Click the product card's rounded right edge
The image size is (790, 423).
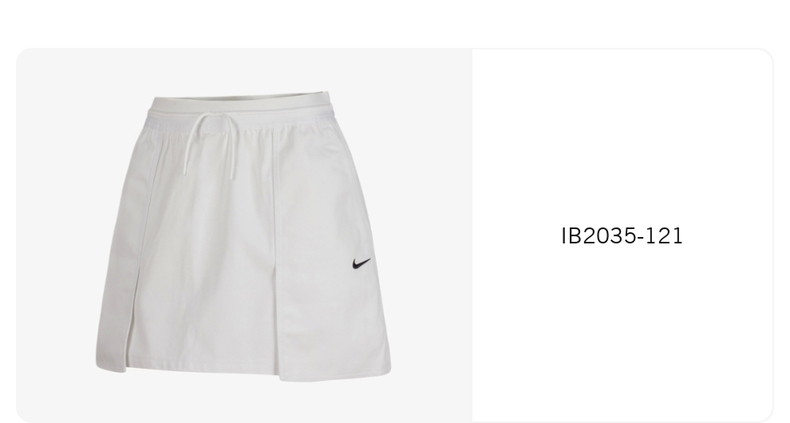(x=772, y=236)
